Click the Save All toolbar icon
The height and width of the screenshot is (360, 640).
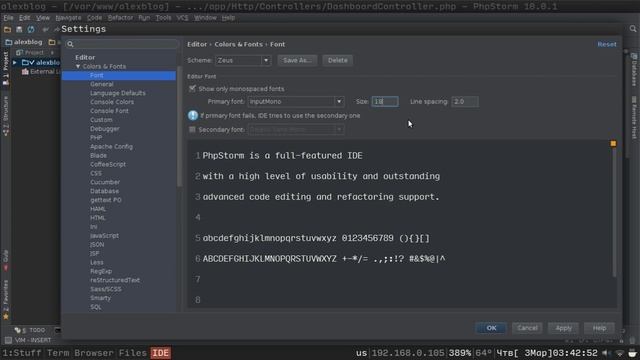(19, 29)
